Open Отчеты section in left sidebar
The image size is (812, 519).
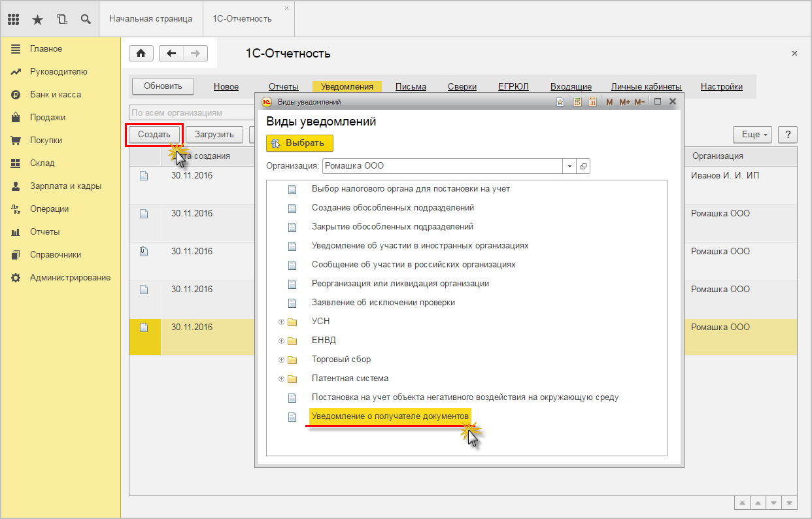[44, 232]
